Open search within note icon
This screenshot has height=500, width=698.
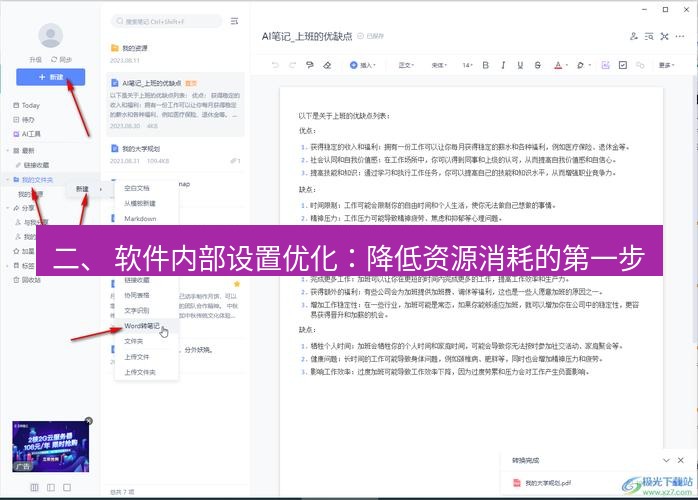649,37
